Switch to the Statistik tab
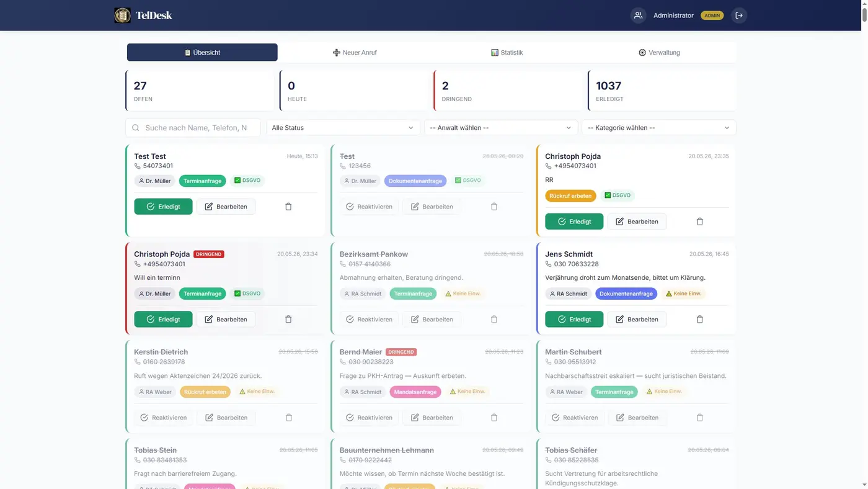The image size is (868, 489). pyautogui.click(x=507, y=53)
